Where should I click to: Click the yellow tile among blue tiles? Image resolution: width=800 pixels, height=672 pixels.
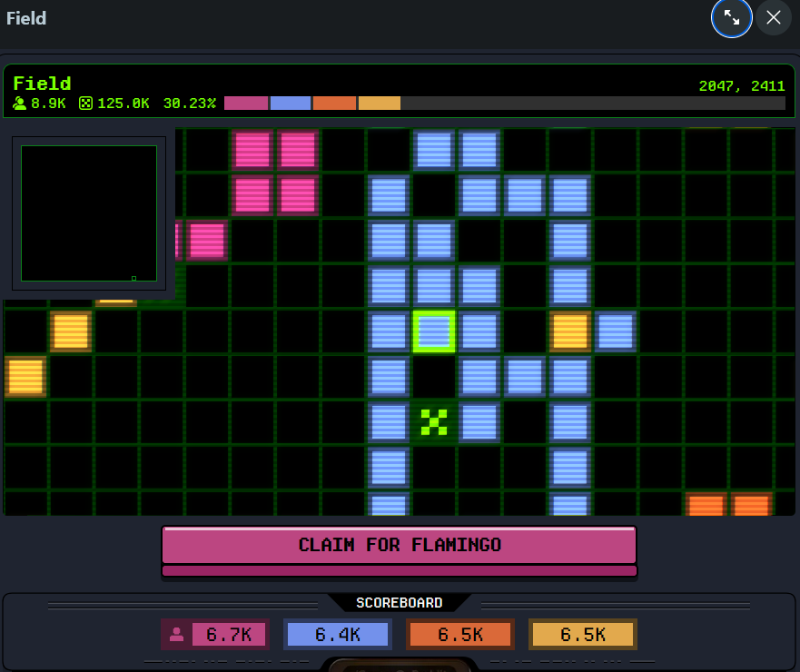tap(570, 331)
